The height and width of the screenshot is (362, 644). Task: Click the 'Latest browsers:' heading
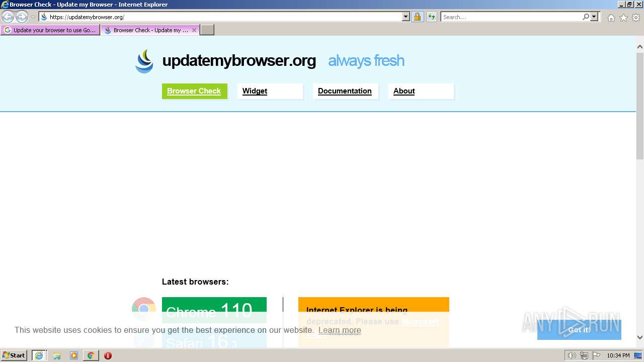tap(195, 282)
